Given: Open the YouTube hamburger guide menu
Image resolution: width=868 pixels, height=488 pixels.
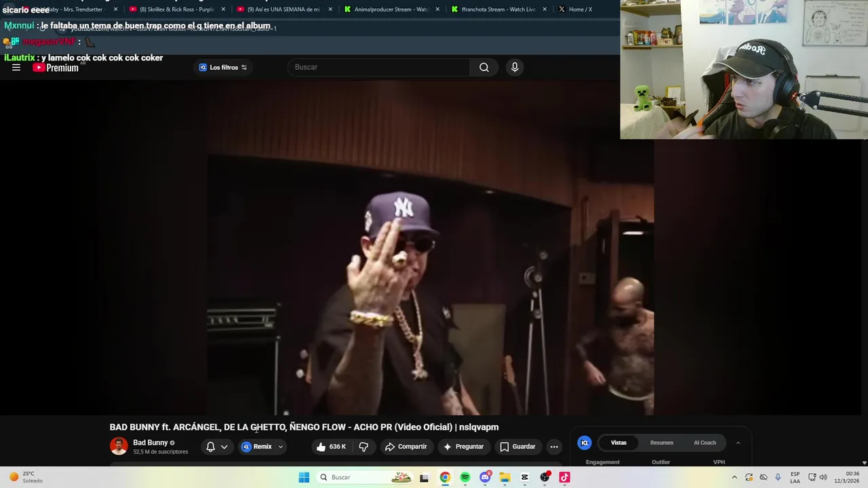Looking at the screenshot, I should pos(16,67).
